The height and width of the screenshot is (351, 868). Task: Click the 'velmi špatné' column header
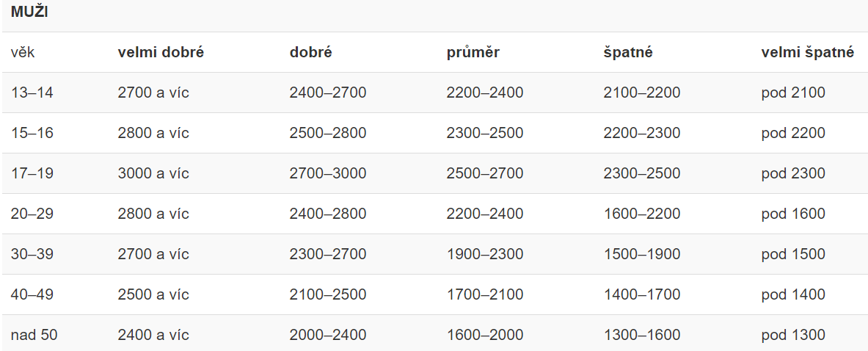click(807, 53)
